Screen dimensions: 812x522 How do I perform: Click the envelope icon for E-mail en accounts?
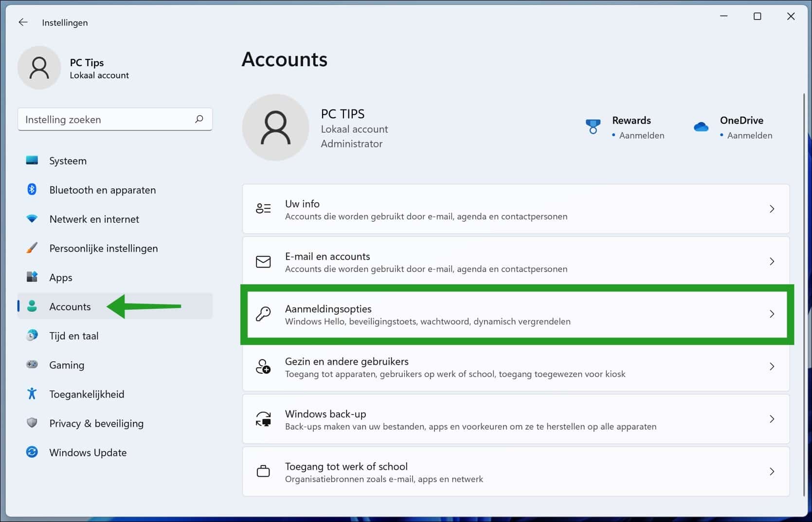point(263,262)
